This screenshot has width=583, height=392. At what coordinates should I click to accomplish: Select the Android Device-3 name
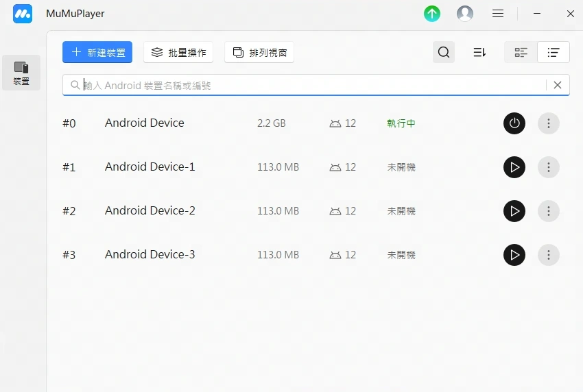pos(150,254)
